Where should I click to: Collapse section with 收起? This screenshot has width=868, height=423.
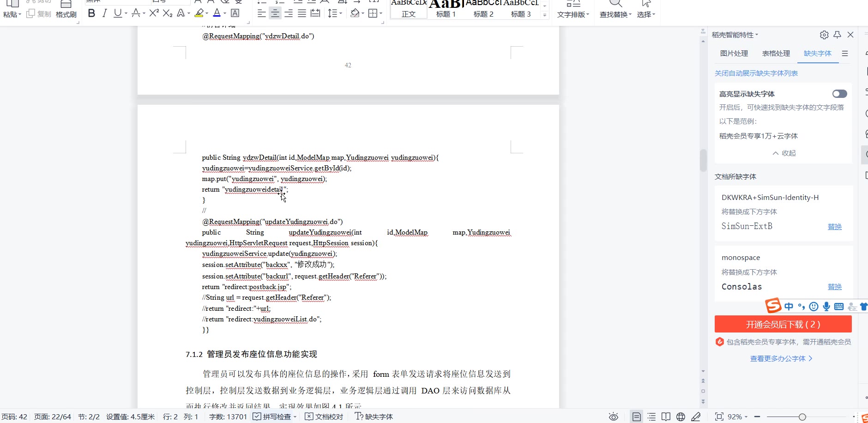pos(784,153)
